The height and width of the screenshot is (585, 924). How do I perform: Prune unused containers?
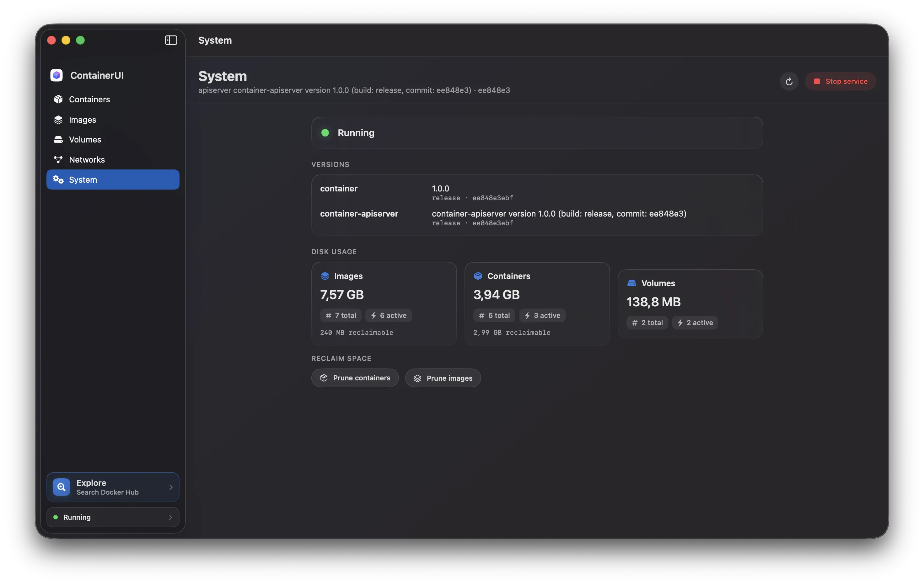tap(355, 378)
